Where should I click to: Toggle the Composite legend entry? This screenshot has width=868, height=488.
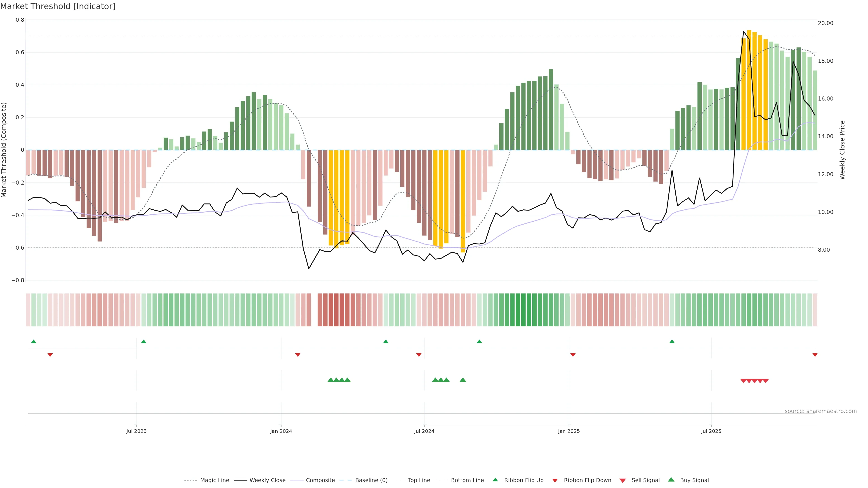(x=320, y=480)
